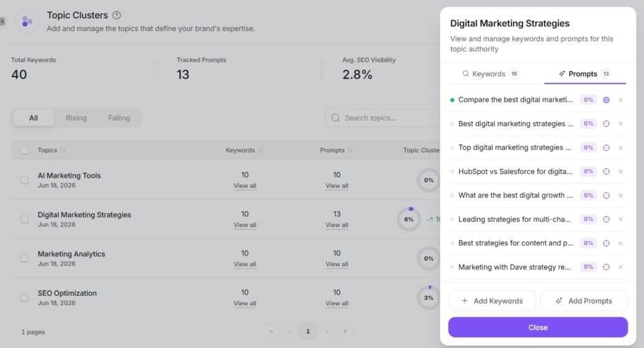
Task: Click the Topic Clusters purple logo icon
Action: [x=27, y=21]
